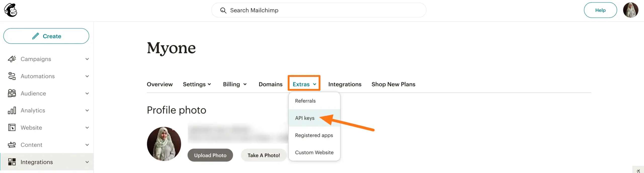This screenshot has height=173, width=644.
Task: Click the Audience people icon
Action: [x=12, y=93]
